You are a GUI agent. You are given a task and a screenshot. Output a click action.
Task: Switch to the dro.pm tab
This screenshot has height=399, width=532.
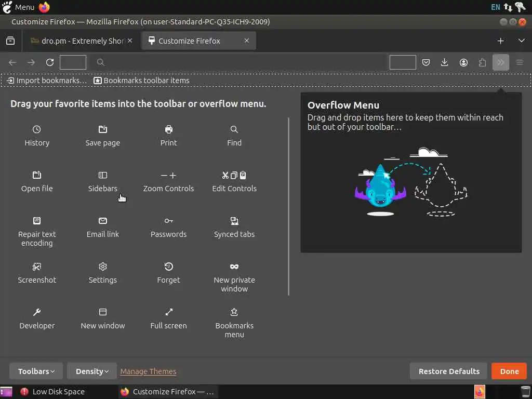click(x=82, y=41)
